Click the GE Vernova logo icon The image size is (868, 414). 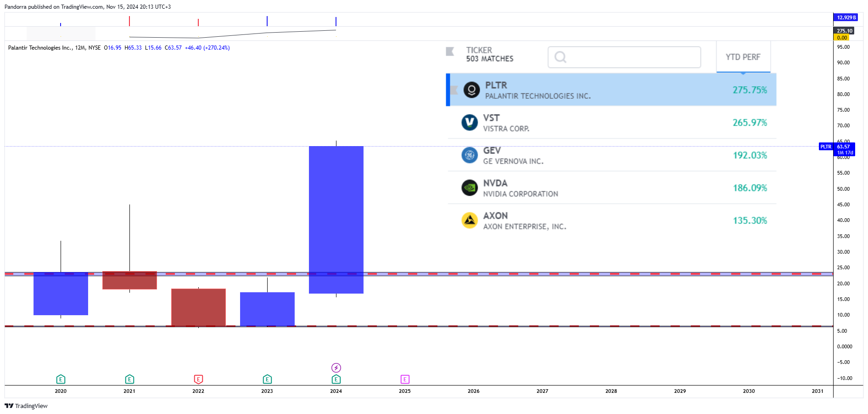469,155
